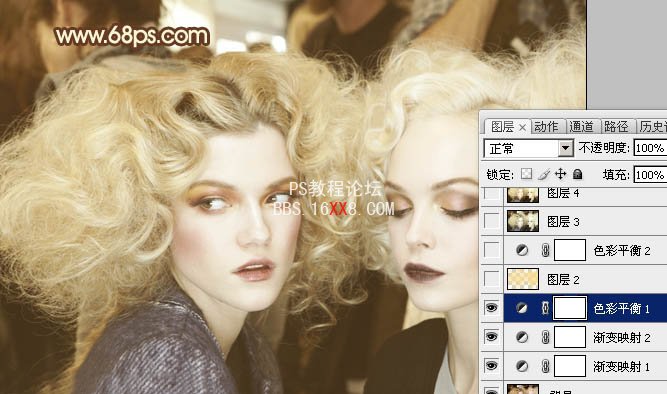The width and height of the screenshot is (667, 394).
Task: Open the blend mode 正常 dropdown
Action: [x=528, y=148]
